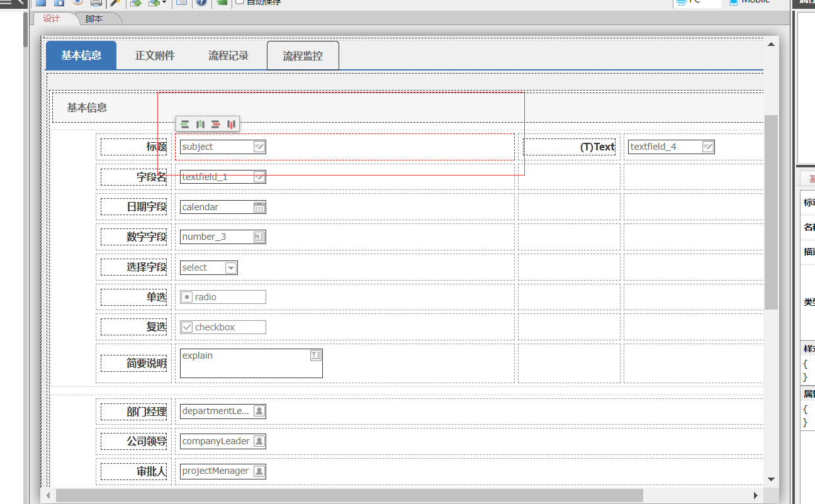Click the check mark in the checkbox field
Image resolution: width=815 pixels, height=504 pixels.
coord(187,327)
